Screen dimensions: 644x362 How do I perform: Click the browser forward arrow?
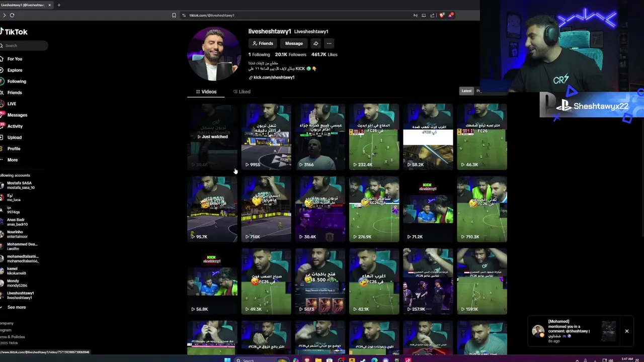coord(4,15)
